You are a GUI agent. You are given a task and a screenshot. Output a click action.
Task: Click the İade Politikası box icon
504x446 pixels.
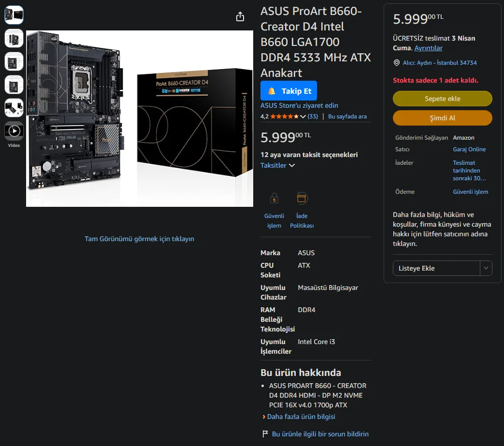[302, 198]
